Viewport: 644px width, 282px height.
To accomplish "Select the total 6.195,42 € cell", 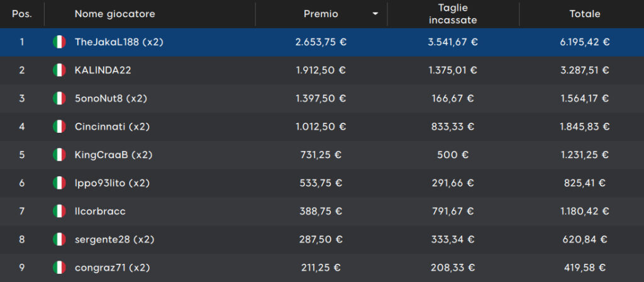I will pos(584,42).
